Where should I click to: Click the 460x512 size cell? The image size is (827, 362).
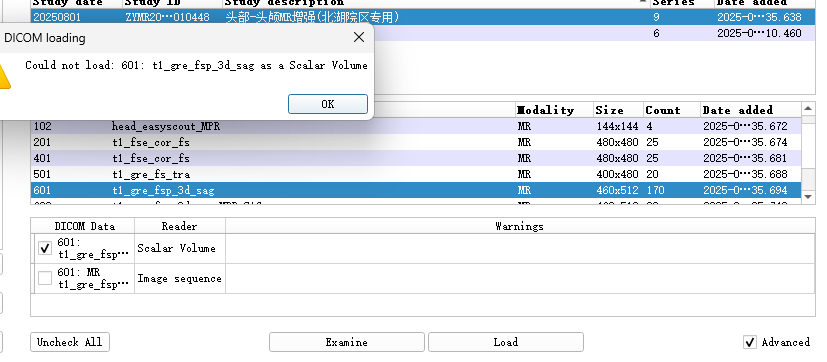tap(617, 190)
